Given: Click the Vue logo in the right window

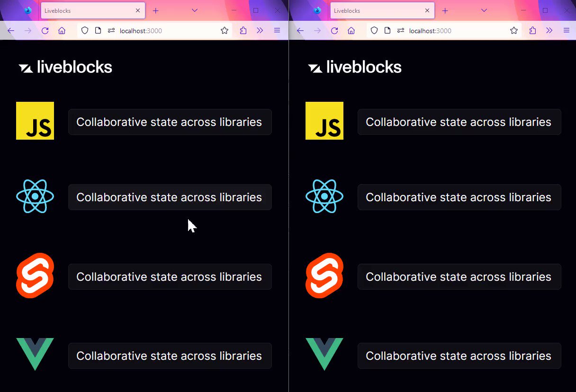Looking at the screenshot, I should 324,354.
